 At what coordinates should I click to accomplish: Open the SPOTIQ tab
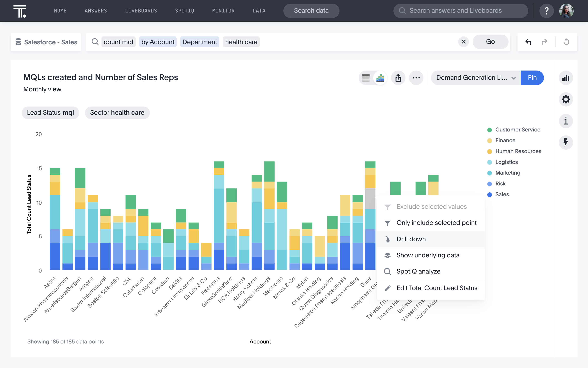click(x=185, y=11)
